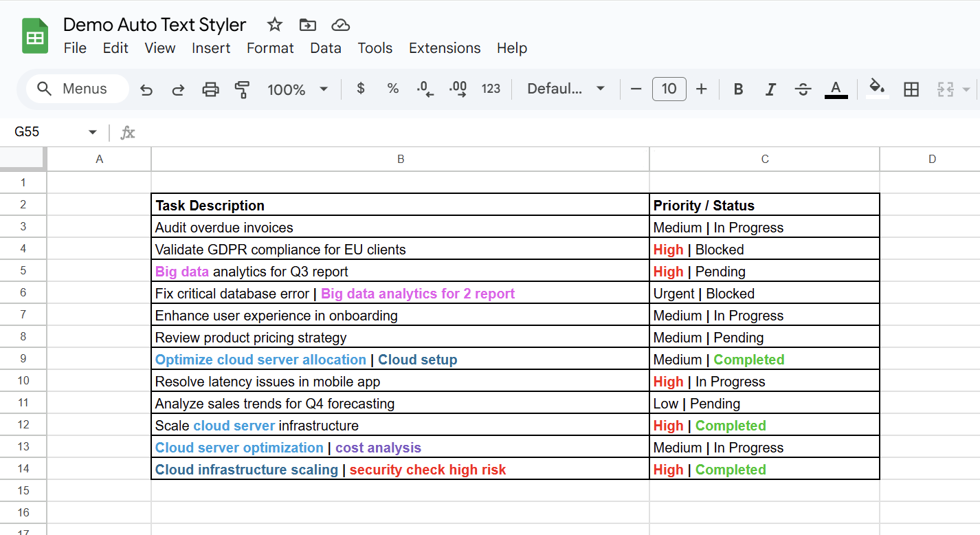Click the undo icon
This screenshot has width=980, height=535.
coord(146,89)
